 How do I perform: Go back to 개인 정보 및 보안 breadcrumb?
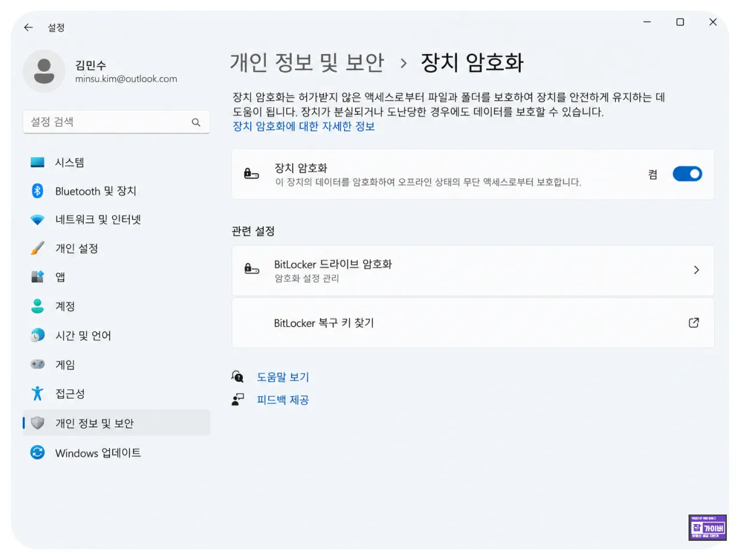click(307, 63)
